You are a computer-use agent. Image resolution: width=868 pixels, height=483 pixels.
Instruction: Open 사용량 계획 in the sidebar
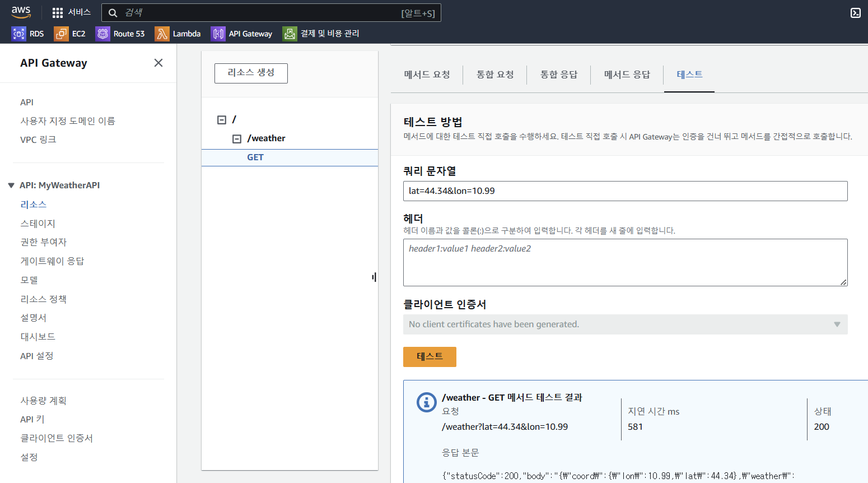click(x=43, y=401)
